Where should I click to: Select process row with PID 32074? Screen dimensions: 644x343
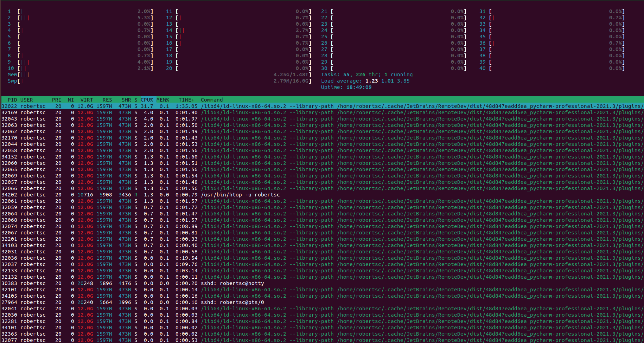pos(323,226)
